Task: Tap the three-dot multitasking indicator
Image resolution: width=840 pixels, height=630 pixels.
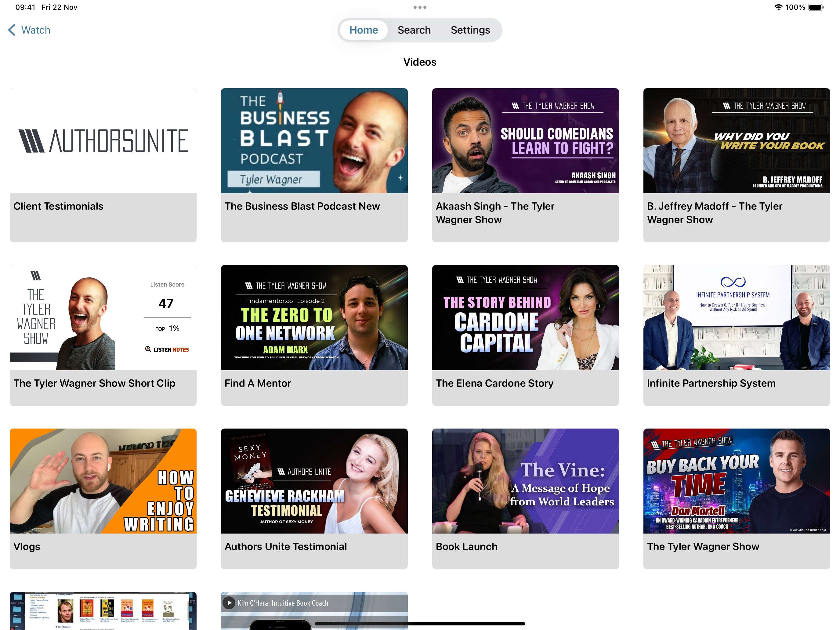Action: 420,7
